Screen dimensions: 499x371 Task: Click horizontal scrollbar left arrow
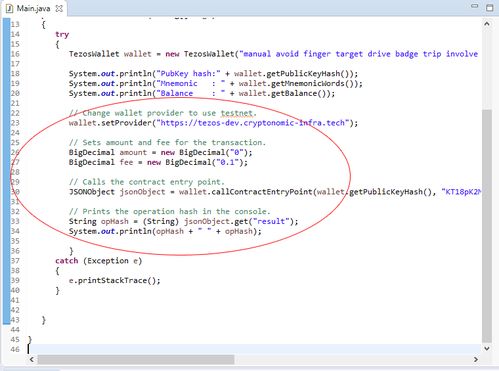(x=32, y=359)
